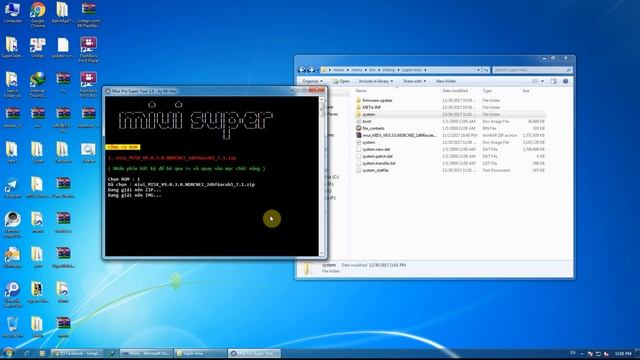Click the volume icon in system tray
The image size is (640, 360).
point(606,353)
